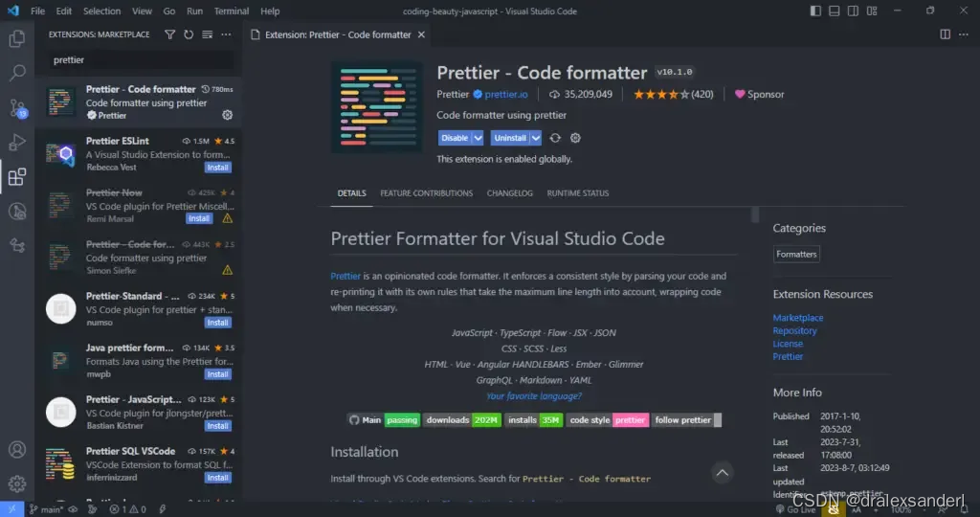Screen dimensions: 980x517
Task: Open the Repository resource link
Action: [794, 330]
